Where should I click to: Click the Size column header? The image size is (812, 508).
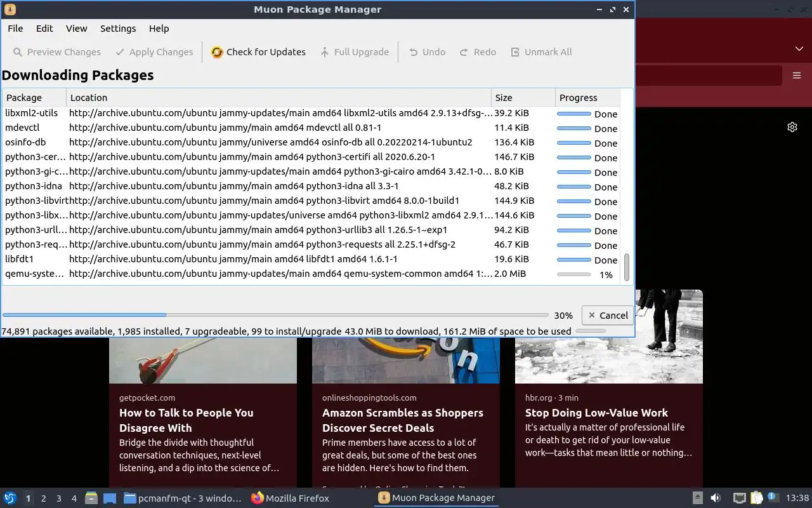pos(523,98)
